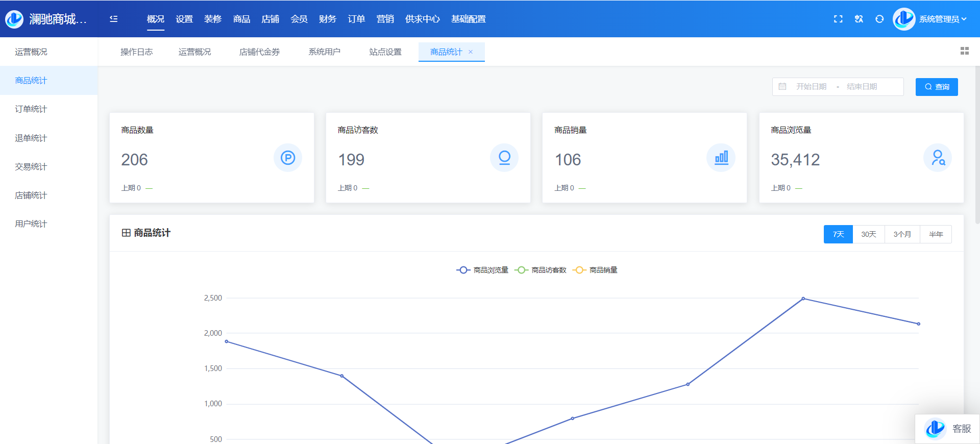
Task: Open the 客服 support widget
Action: pos(948,429)
